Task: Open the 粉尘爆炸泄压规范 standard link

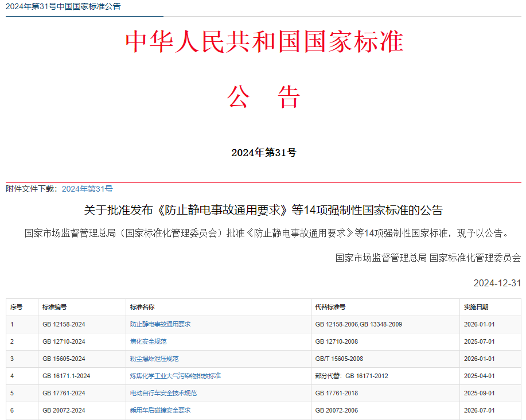Action: tap(154, 359)
